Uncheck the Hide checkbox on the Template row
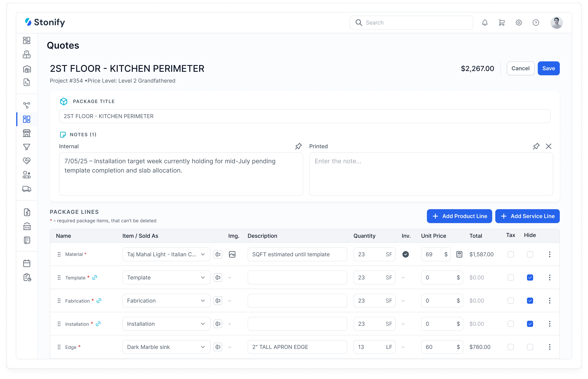 click(530, 277)
